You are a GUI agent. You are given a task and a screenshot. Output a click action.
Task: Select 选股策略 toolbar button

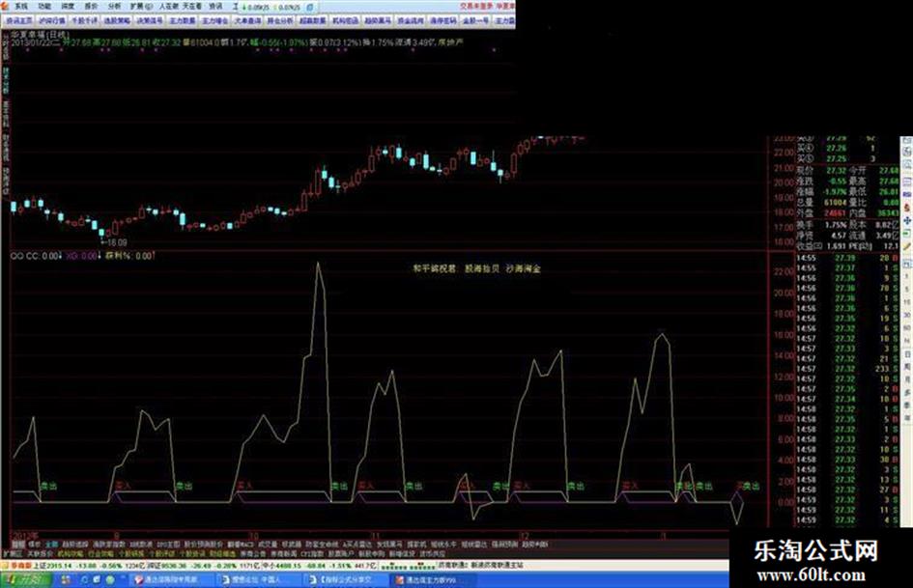117,20
